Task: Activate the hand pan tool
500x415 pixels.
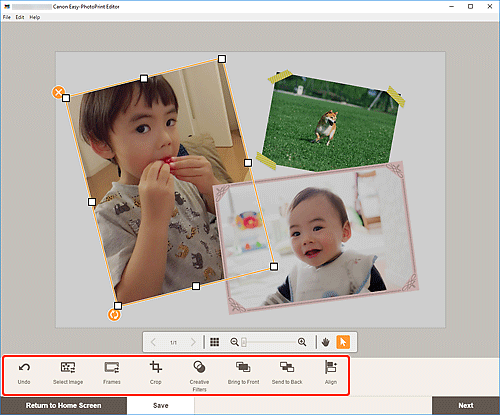Action: tap(326, 342)
